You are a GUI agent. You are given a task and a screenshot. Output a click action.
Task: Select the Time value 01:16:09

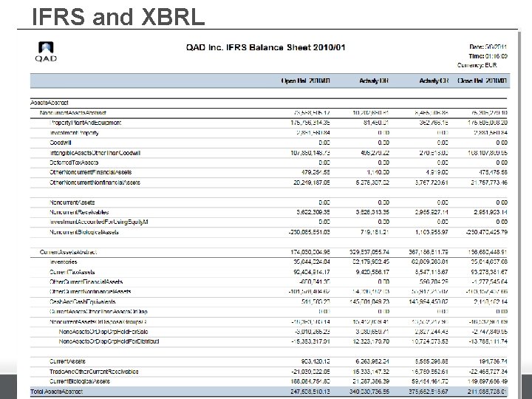[497, 56]
